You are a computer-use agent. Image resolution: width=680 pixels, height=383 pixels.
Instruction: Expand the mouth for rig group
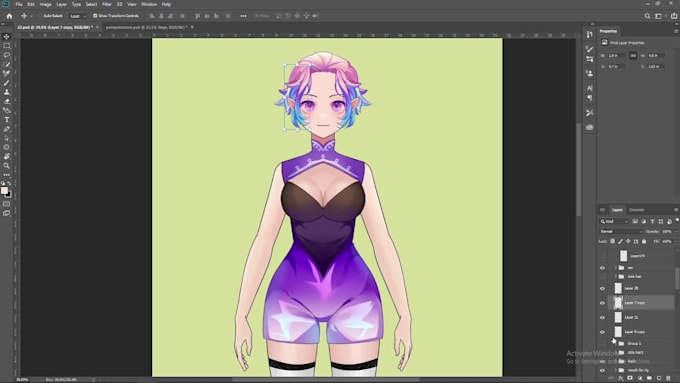point(615,370)
